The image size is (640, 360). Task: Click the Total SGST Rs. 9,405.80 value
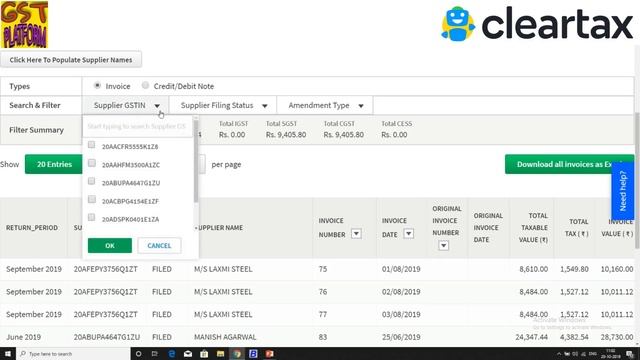coord(286,135)
